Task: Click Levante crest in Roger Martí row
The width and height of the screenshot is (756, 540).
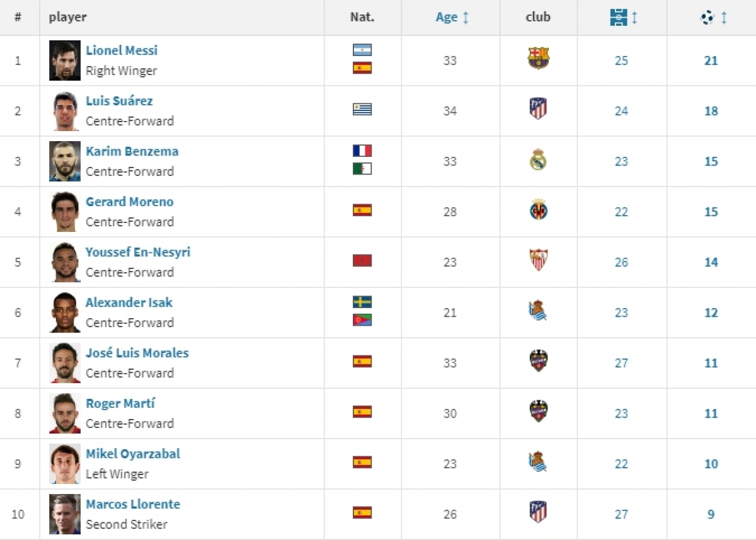Action: (x=538, y=411)
